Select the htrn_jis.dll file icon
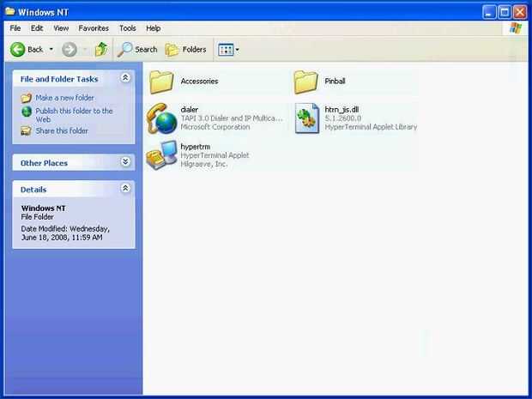Viewport: 532px width, 399px height. pos(307,118)
